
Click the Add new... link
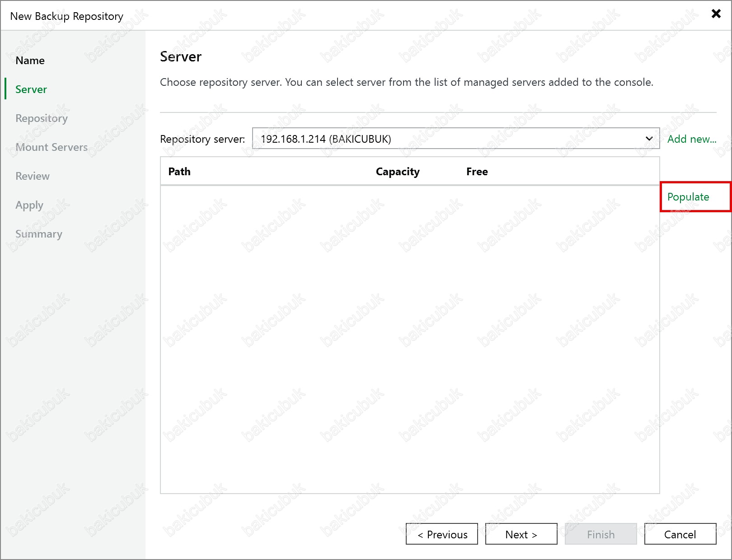coord(691,139)
